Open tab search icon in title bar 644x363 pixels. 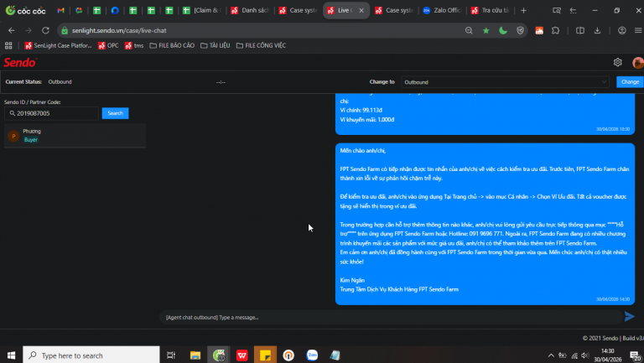click(557, 10)
